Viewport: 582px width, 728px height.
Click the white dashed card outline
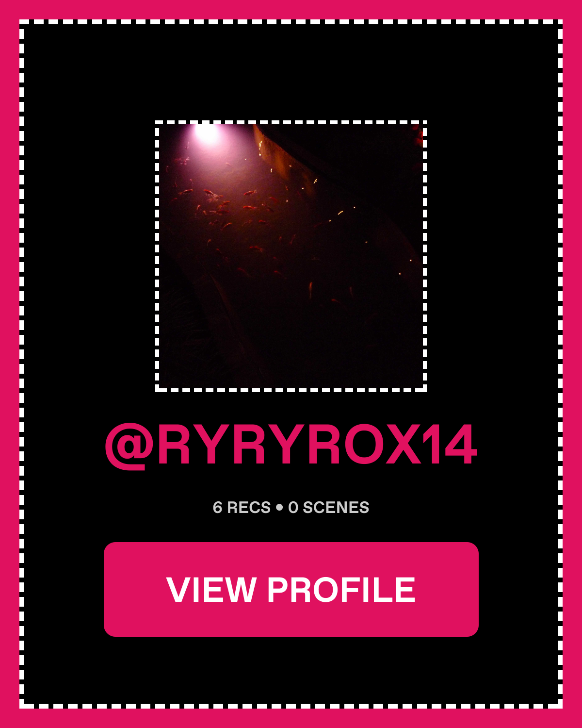click(291, 22)
